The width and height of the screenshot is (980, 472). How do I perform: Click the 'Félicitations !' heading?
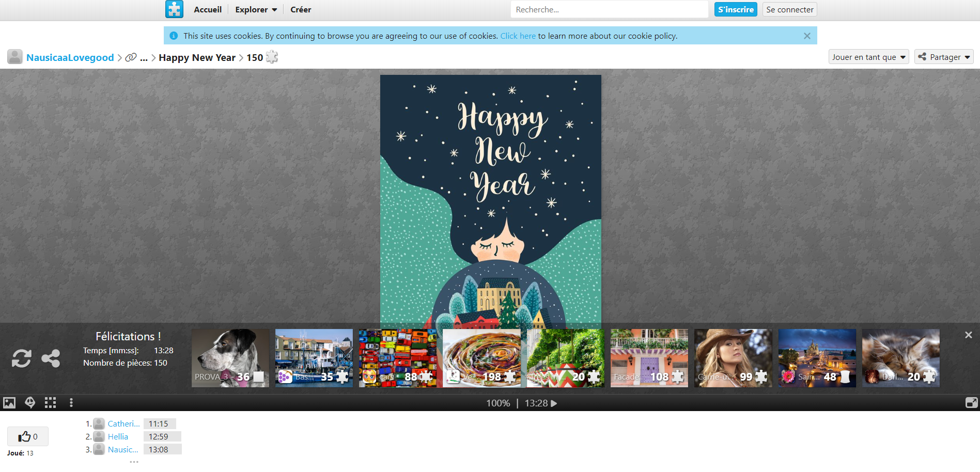128,336
